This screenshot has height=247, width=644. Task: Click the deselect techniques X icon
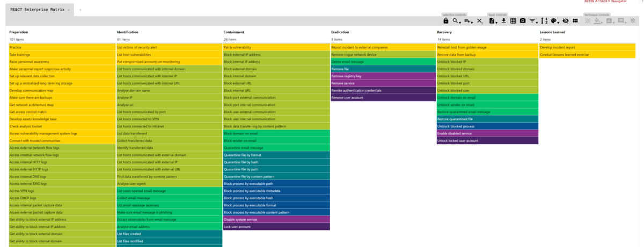click(480, 21)
